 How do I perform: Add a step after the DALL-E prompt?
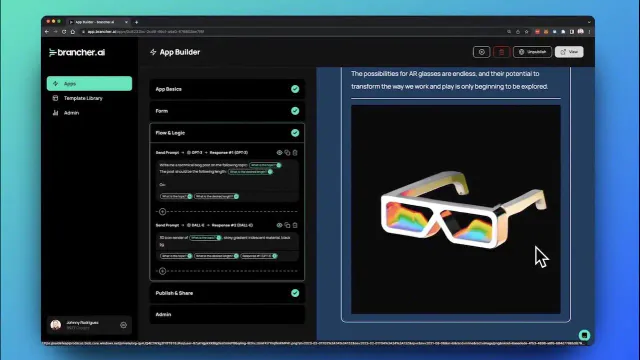coord(162,271)
